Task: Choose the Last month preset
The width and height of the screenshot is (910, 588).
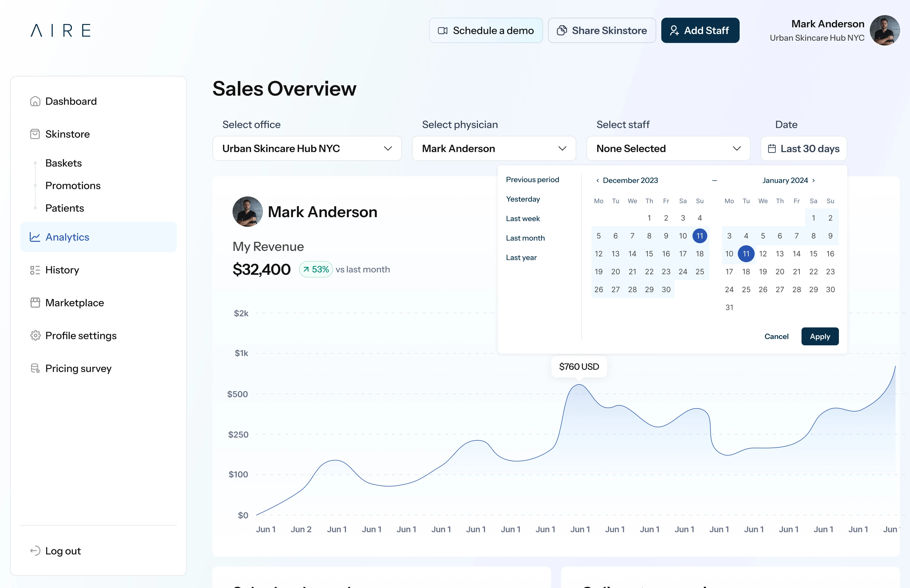Action: (x=525, y=238)
